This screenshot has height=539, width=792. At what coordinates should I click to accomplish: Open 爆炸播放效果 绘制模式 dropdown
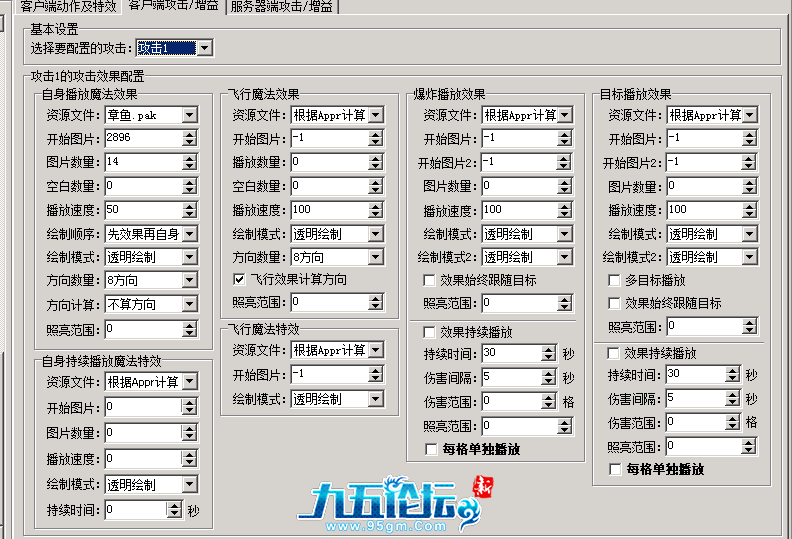click(565, 234)
